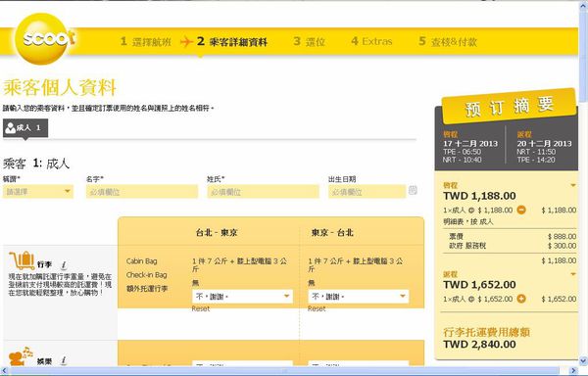The height and width of the screenshot is (376, 588).
Task: Go to step 1 選擇航班
Action: (145, 41)
